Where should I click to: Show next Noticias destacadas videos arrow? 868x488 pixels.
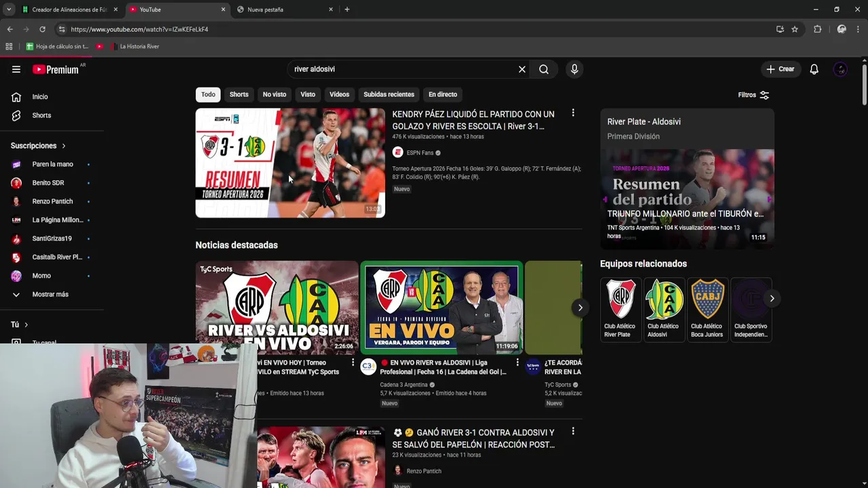(580, 308)
